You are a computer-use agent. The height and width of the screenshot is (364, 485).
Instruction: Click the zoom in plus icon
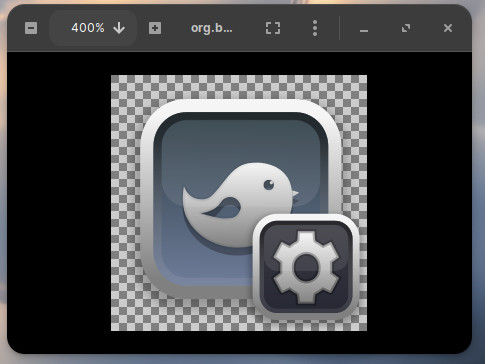pyautogui.click(x=155, y=28)
